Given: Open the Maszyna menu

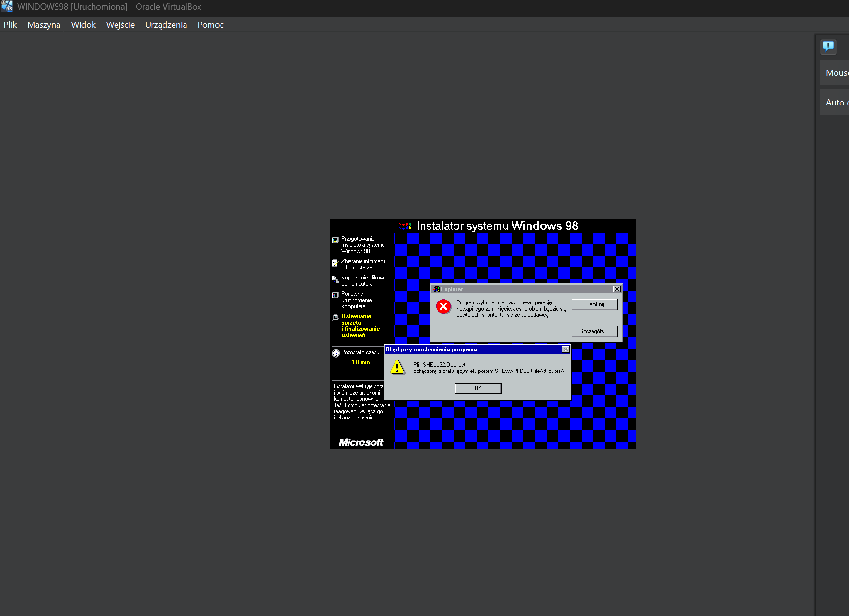Looking at the screenshot, I should [44, 25].
